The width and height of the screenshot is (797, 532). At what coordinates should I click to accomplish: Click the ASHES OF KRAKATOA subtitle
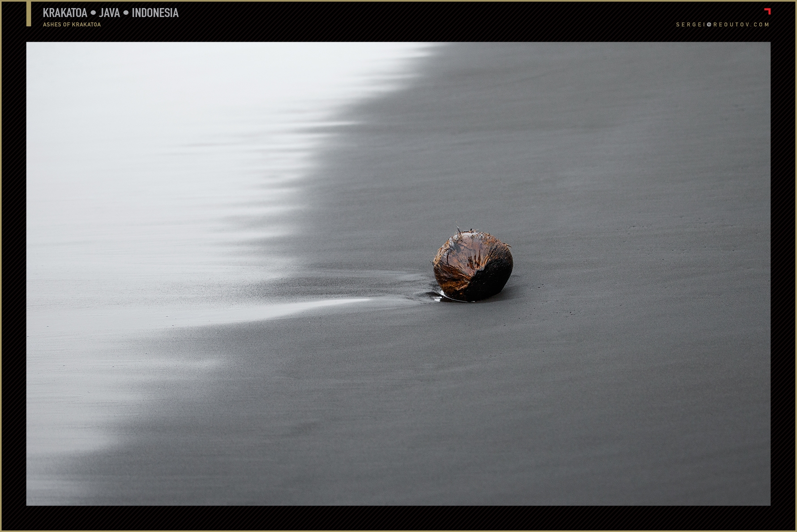tap(72, 25)
